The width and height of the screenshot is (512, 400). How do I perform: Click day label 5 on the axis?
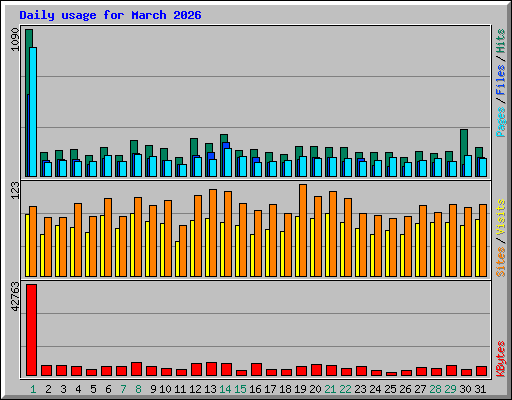[93, 389]
